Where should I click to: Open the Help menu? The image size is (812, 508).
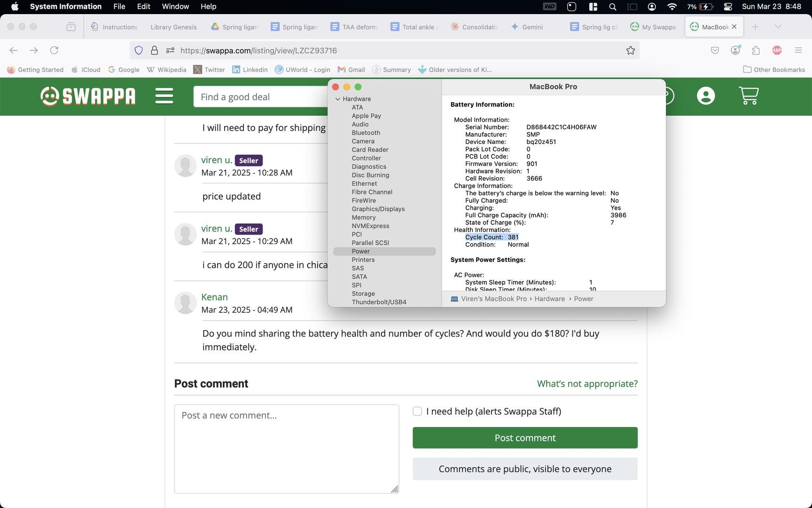click(208, 7)
